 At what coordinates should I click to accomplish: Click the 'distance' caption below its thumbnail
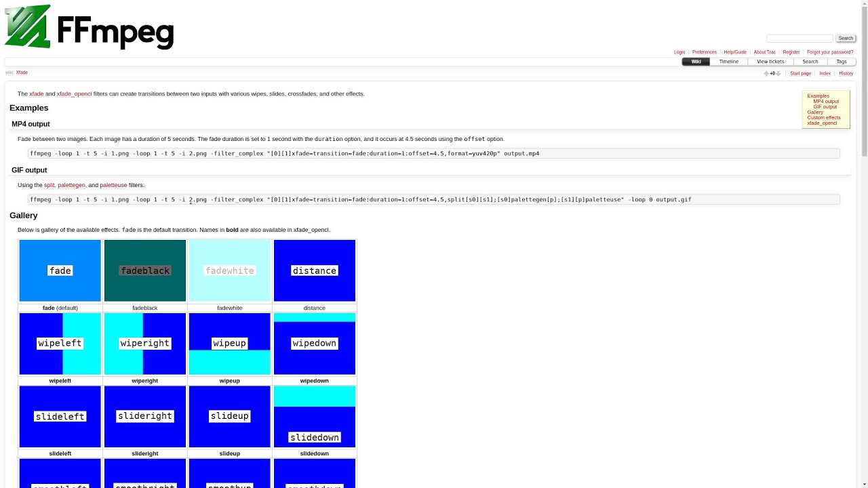click(x=315, y=308)
